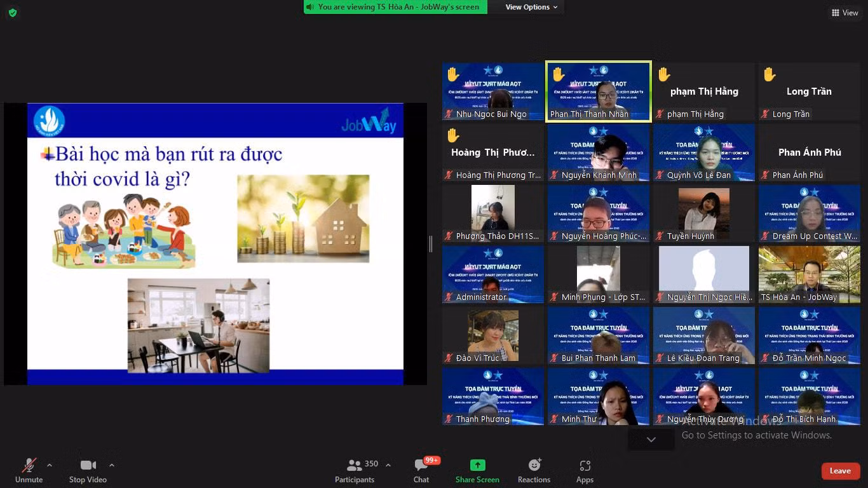Click raised hand icon on Long Trần tile
Image resolution: width=868 pixels, height=488 pixels.
tap(770, 74)
